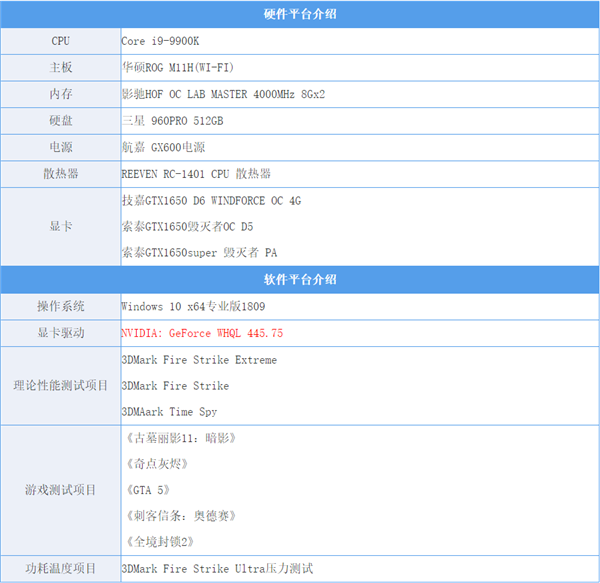Select the 游戏测试项目 label cell
This screenshot has height=583, width=600.
click(60, 490)
